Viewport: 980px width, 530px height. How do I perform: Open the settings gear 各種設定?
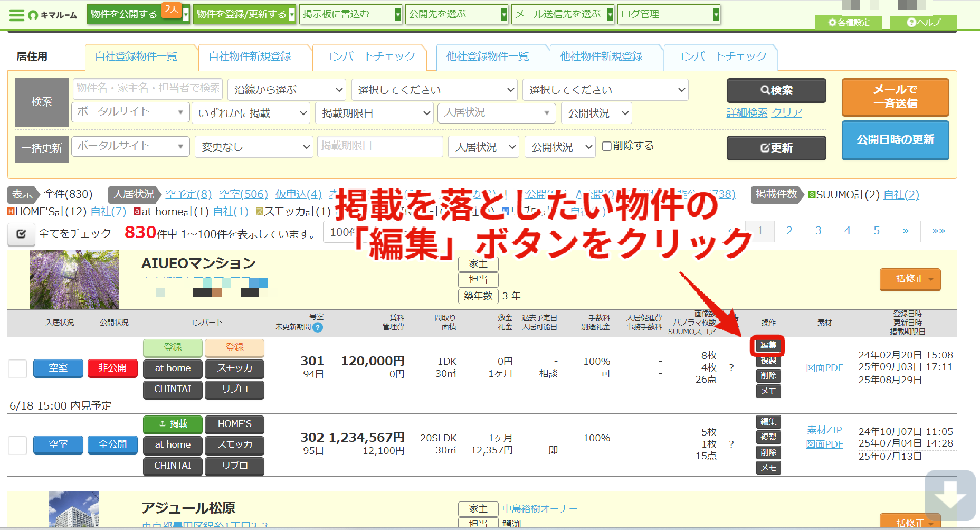click(849, 22)
